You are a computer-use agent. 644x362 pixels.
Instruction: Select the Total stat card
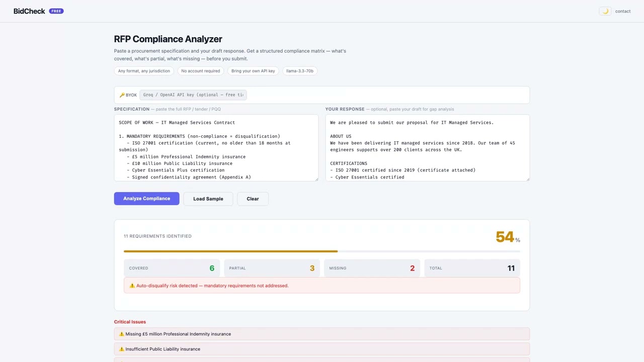click(472, 268)
